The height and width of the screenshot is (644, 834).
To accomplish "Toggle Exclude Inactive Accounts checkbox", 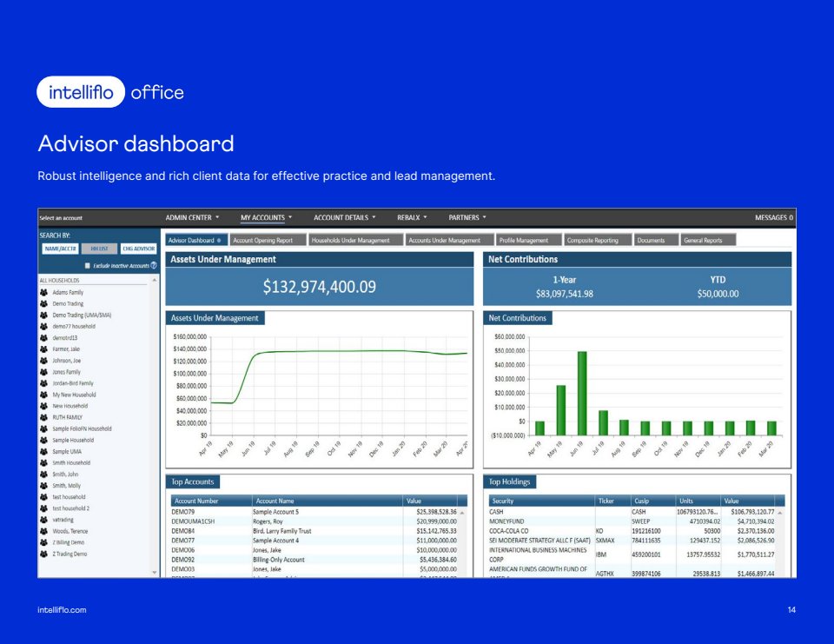I will click(x=87, y=265).
